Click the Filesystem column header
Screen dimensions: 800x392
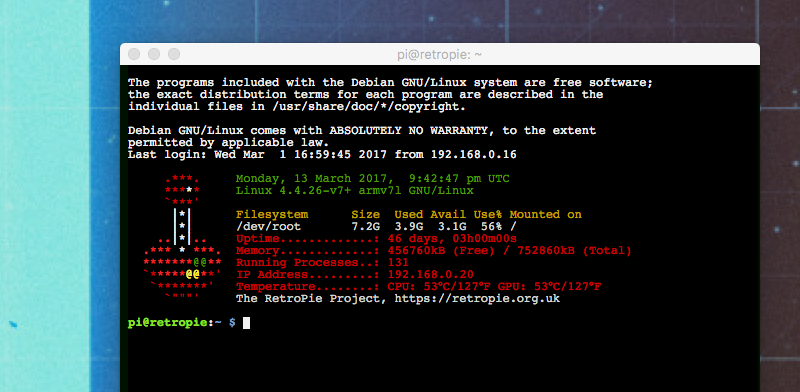(x=272, y=215)
